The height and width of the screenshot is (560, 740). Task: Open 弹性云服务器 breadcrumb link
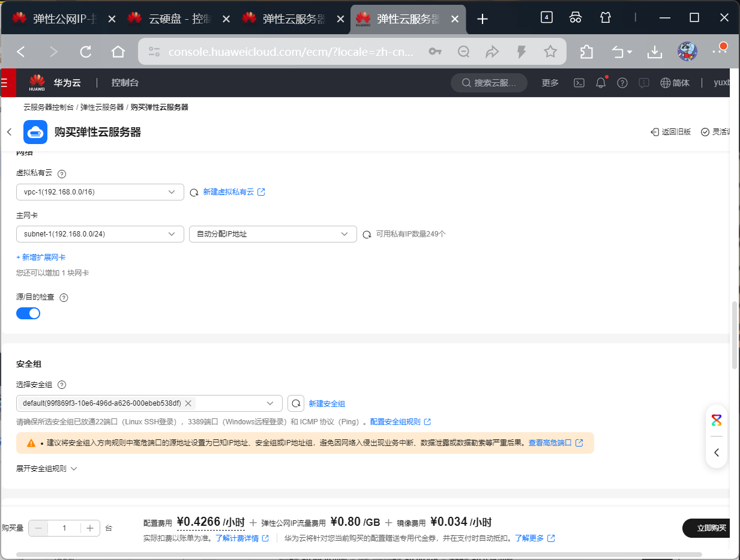click(x=102, y=107)
